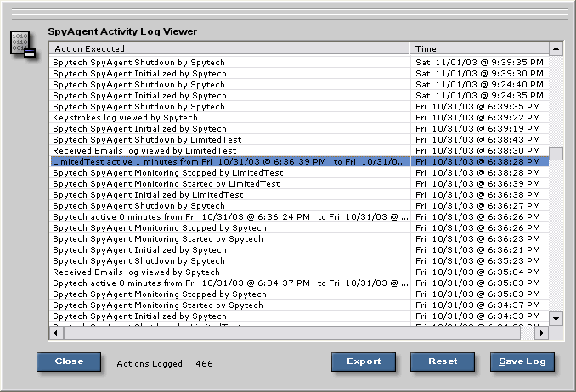
Task: Click the vertical scrollbar up arrow
Action: point(556,48)
